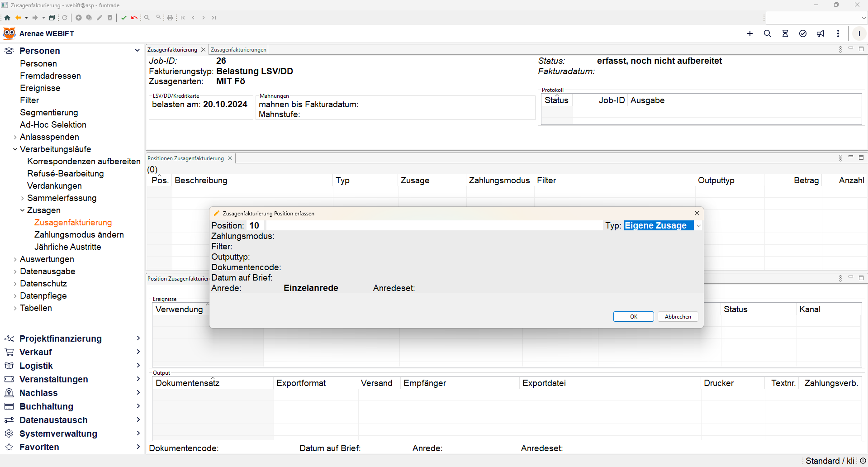Open the Typ dropdown in dialog
The width and height of the screenshot is (868, 467).
(698, 226)
